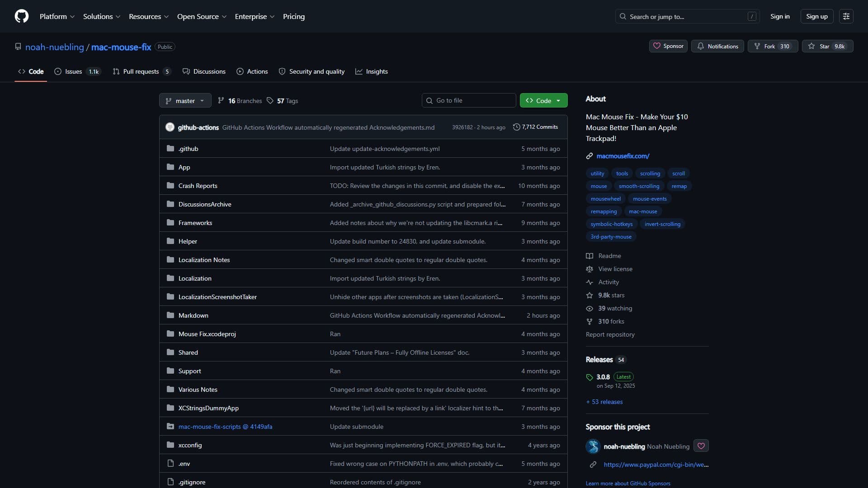Open the GitHub homepage logo
This screenshot has height=488, width=868.
point(22,16)
